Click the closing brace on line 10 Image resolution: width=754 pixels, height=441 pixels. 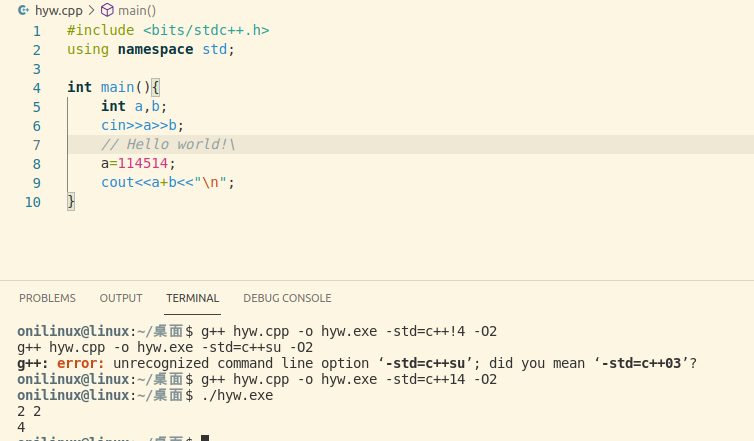click(71, 202)
